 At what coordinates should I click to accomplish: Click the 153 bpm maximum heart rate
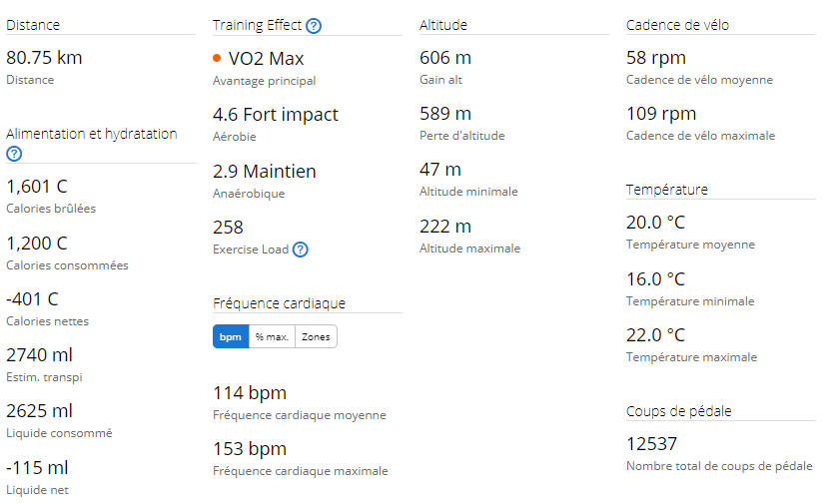[x=250, y=449]
